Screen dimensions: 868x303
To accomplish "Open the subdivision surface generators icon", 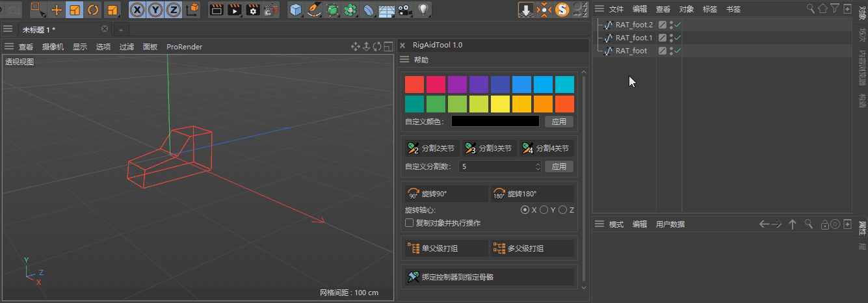I will click(332, 9).
